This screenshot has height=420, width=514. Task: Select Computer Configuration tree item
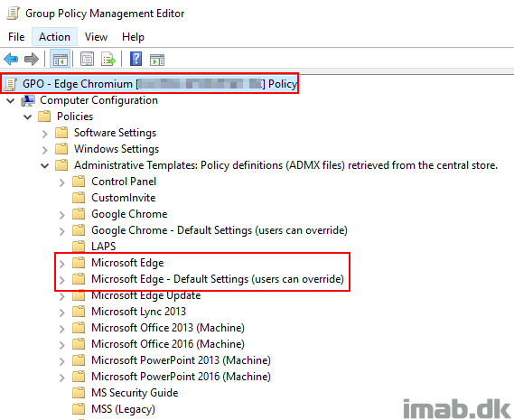click(98, 100)
